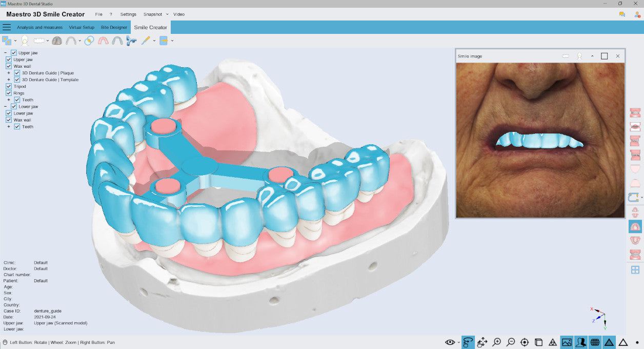
Task: Select upper jaw occlusal view icon
Action: tap(635, 226)
